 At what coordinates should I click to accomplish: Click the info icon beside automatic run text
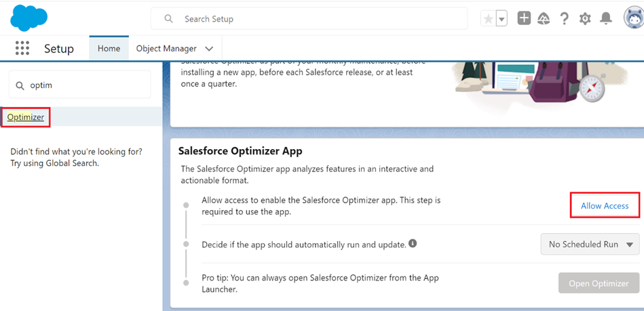(413, 243)
